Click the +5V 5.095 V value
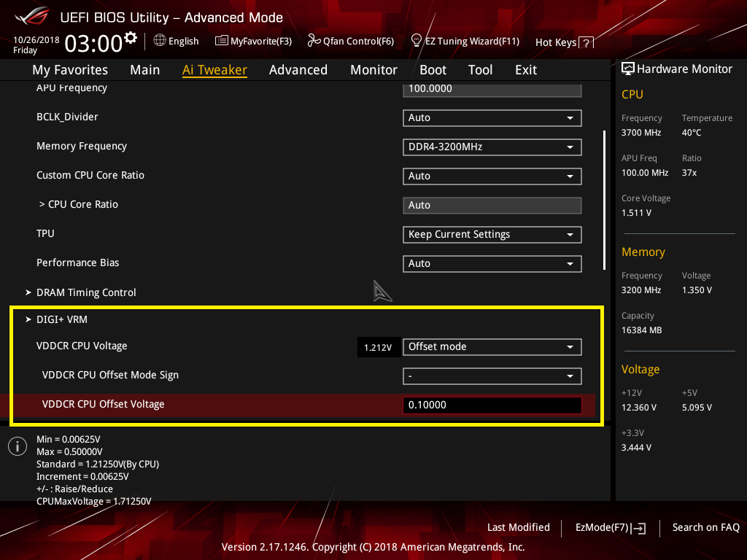The image size is (747, 560). click(697, 408)
